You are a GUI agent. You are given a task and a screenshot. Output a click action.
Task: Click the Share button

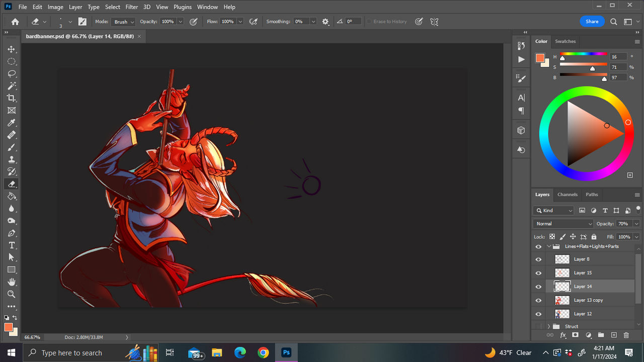pos(592,21)
